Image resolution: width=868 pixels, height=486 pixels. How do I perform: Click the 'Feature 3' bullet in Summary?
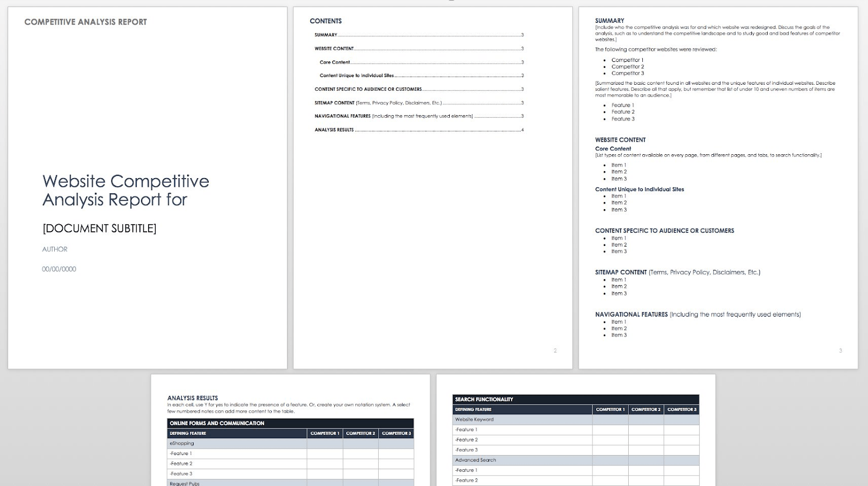(623, 119)
